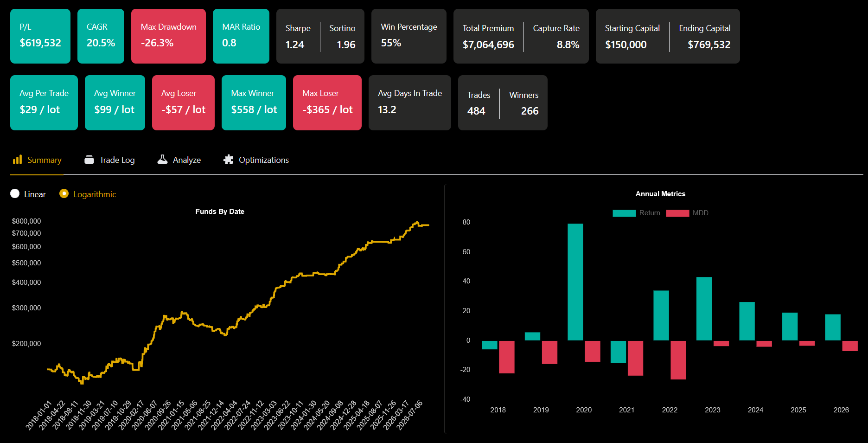Click the 2020 Return bar in Annual Metrics
Screen dimensions: 868x443
pyautogui.click(x=575, y=282)
